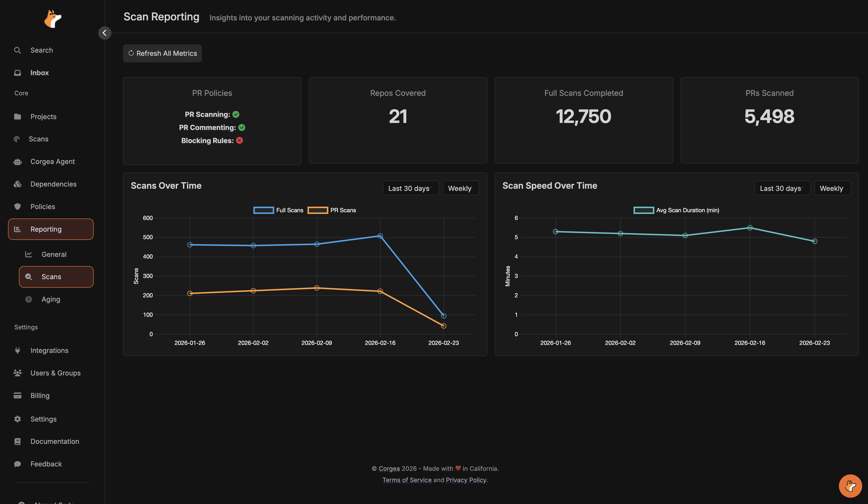868x504 pixels.
Task: Click Refresh All Metrics button
Action: 162,53
